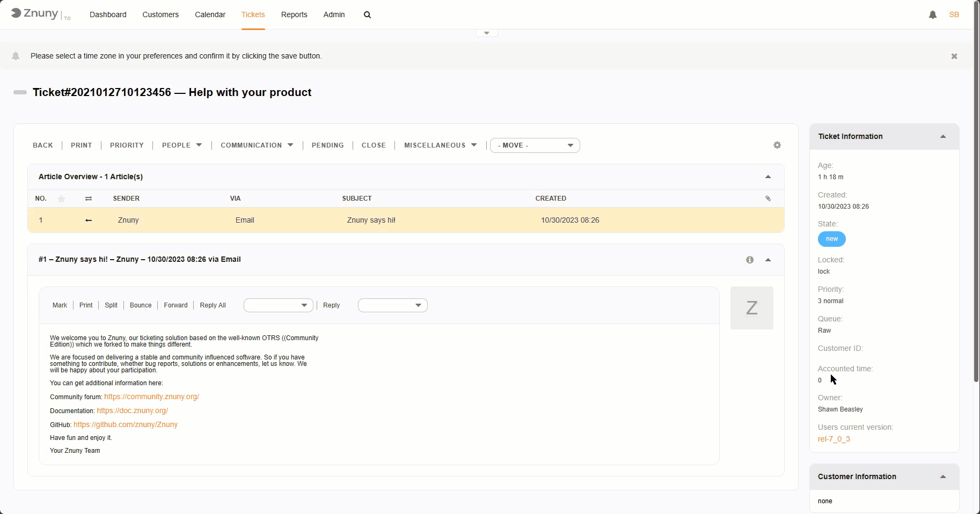Screen dimensions: 980x514
Task: Click the Znuny logo
Action: pyautogui.click(x=35, y=14)
